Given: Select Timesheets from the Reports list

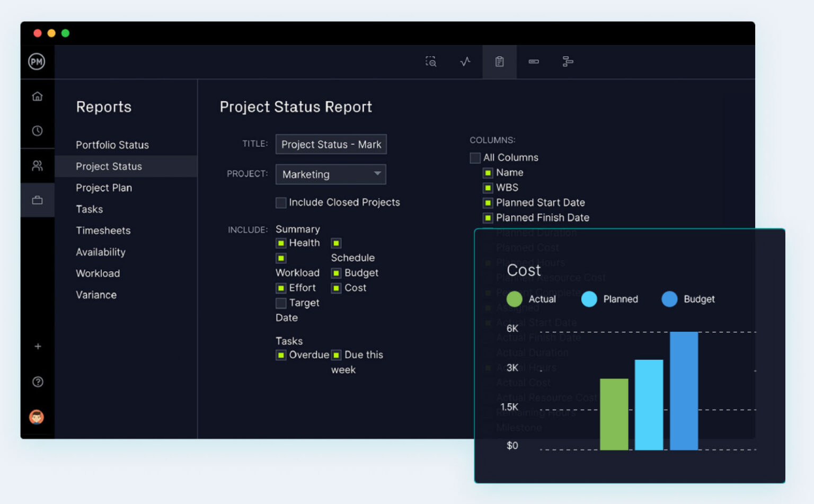Looking at the screenshot, I should click(x=103, y=231).
